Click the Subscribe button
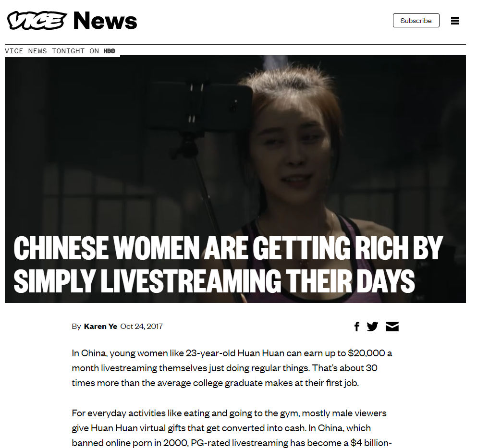 [x=416, y=20]
